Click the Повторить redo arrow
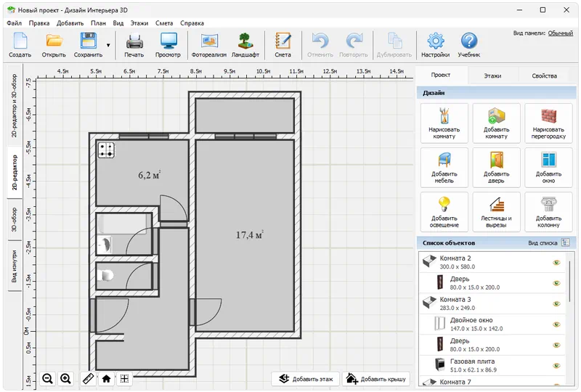This screenshot has height=392, width=581. 354,45
